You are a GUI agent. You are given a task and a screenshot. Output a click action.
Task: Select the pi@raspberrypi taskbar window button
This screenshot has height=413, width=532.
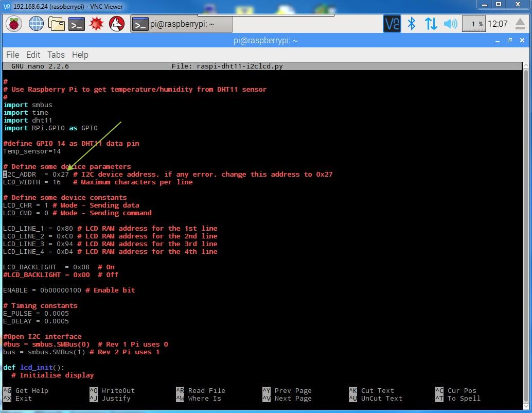click(181, 24)
